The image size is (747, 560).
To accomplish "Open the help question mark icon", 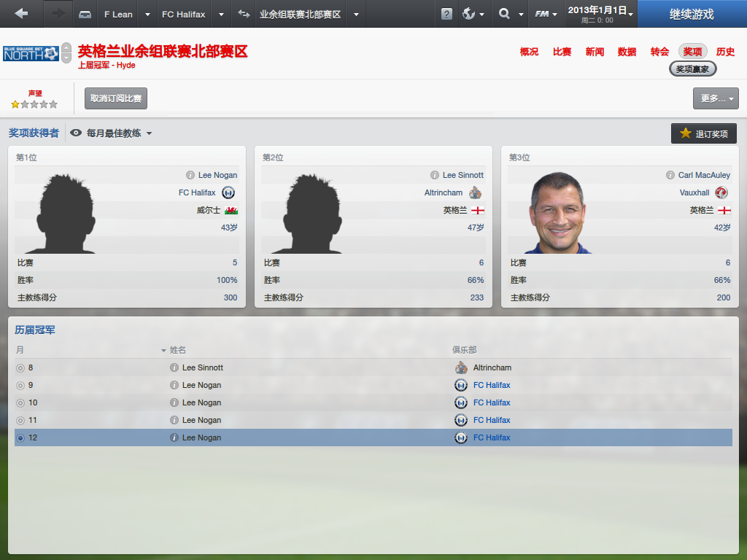I will click(x=446, y=14).
